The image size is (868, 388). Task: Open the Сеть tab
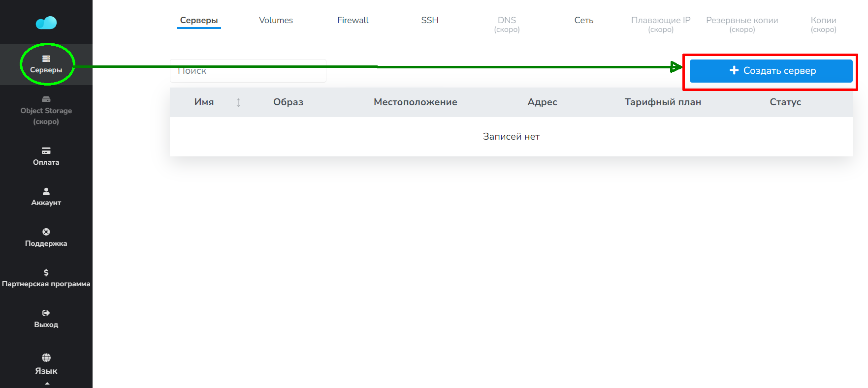point(584,20)
